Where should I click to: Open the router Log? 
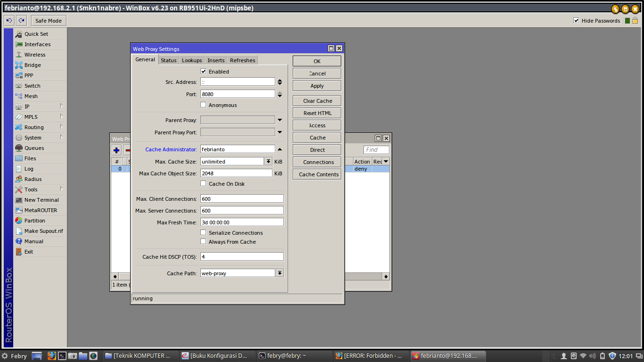(x=29, y=169)
